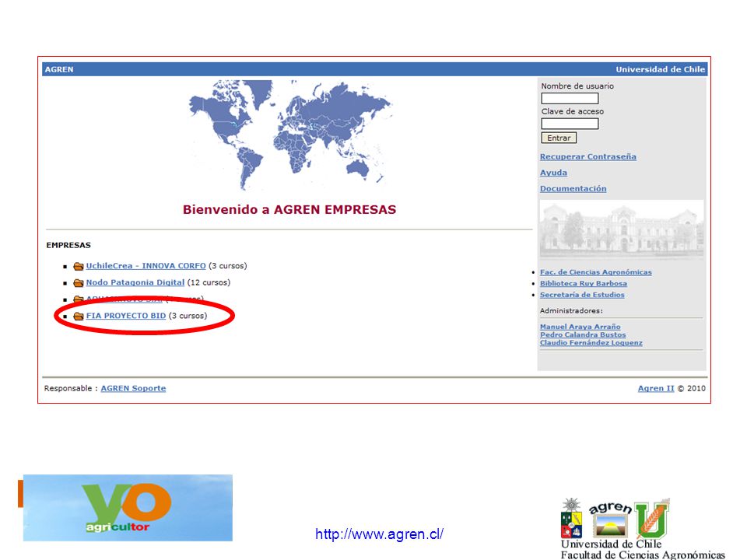Viewport: 747px width, 560px height.
Task: Open the Ayuda link
Action: click(553, 173)
